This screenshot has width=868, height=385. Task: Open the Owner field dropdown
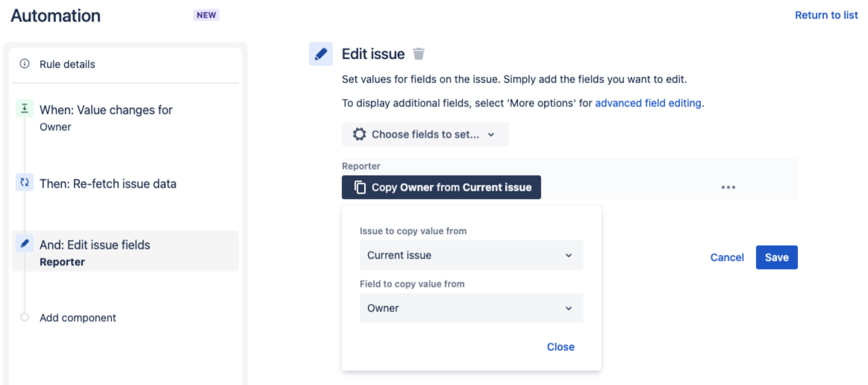click(471, 308)
